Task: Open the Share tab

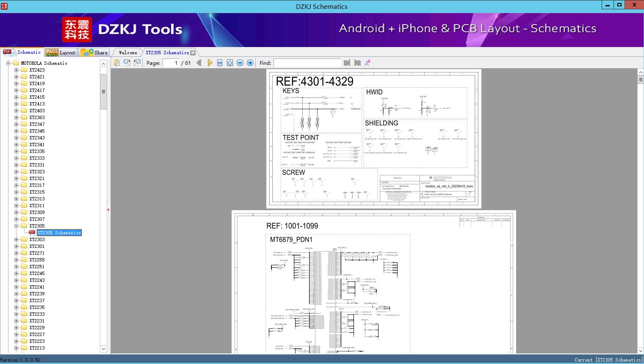Action: 95,53
